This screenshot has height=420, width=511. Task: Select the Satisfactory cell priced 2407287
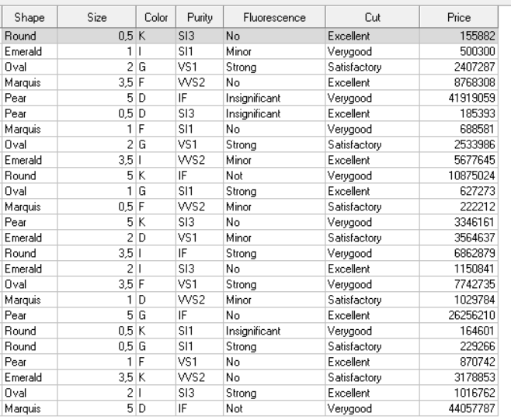(x=373, y=67)
